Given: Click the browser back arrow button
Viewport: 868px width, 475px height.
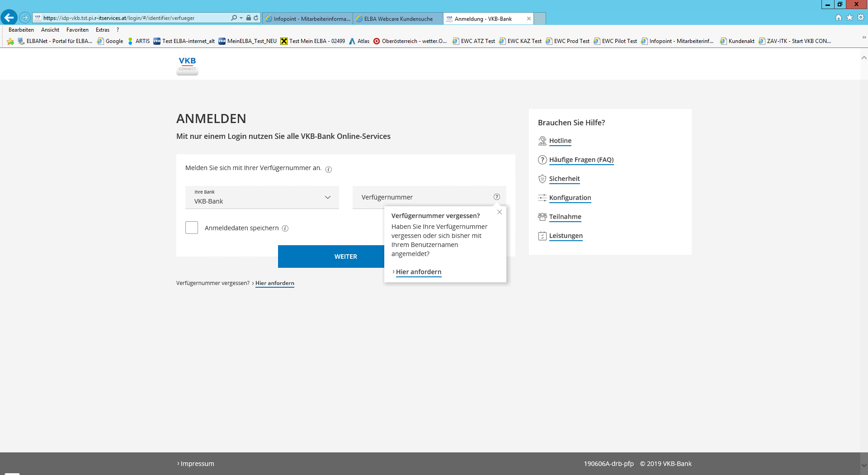Looking at the screenshot, I should point(9,18).
